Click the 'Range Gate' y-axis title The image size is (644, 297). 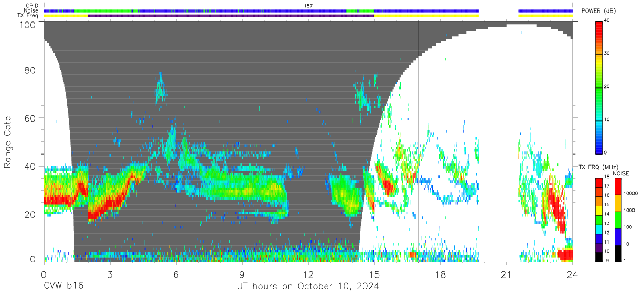pyautogui.click(x=8, y=142)
